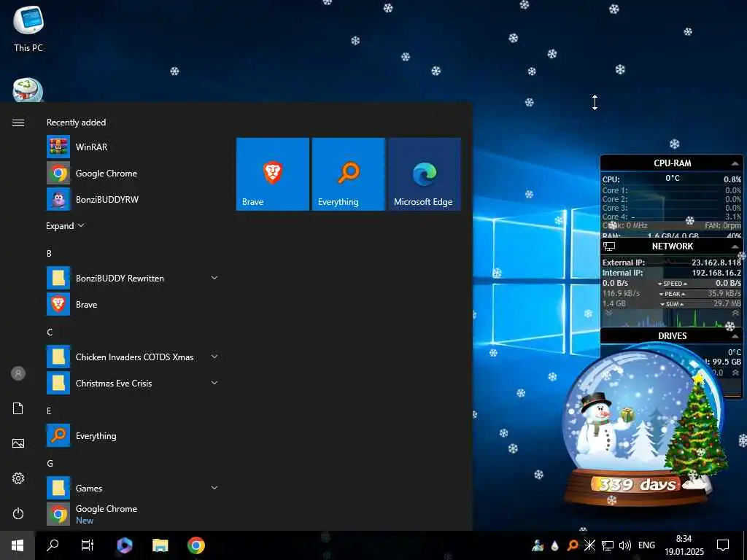Image resolution: width=747 pixels, height=560 pixels.
Task: Click the user figures tray icon
Action: (538, 545)
